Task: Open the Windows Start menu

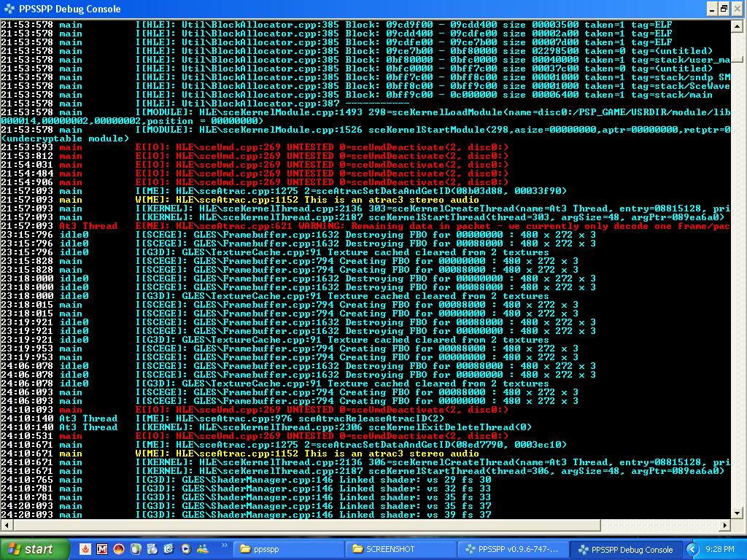Action: [34, 549]
